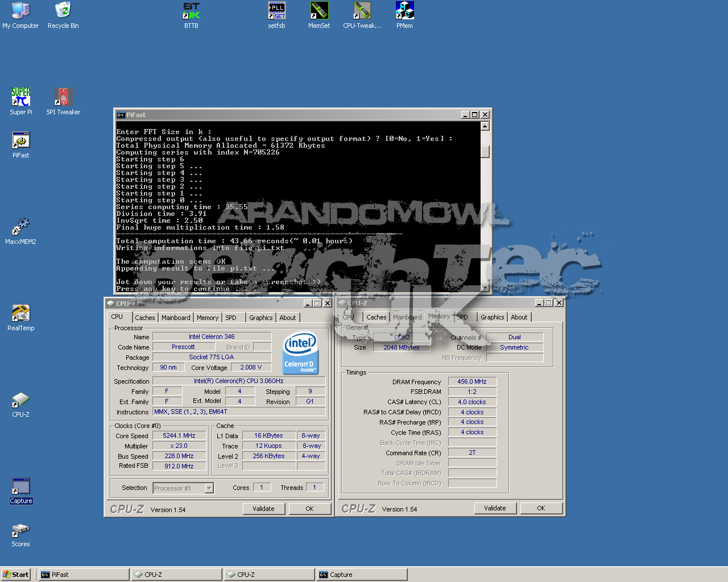The width and height of the screenshot is (728, 582).
Task: Click the PiFast scrollbar down arrow
Action: 485,288
